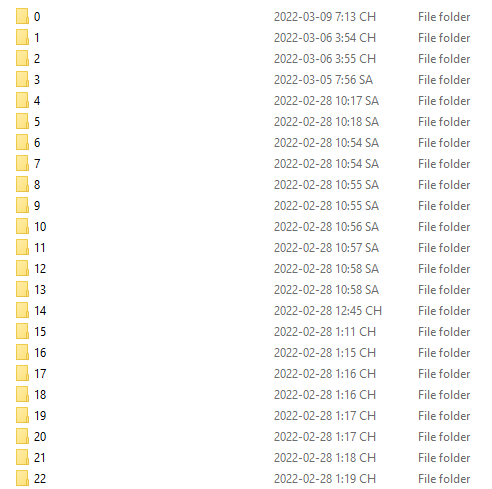The height and width of the screenshot is (489, 492).
Task: Click folder icon beside name 10
Action: (22, 227)
